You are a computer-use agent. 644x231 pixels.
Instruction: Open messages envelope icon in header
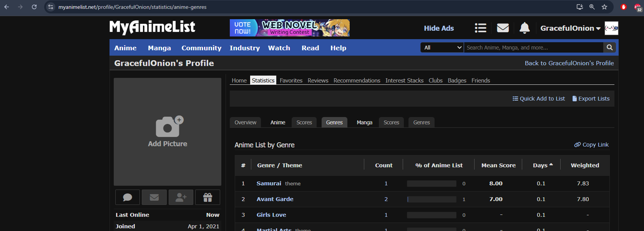tap(503, 28)
